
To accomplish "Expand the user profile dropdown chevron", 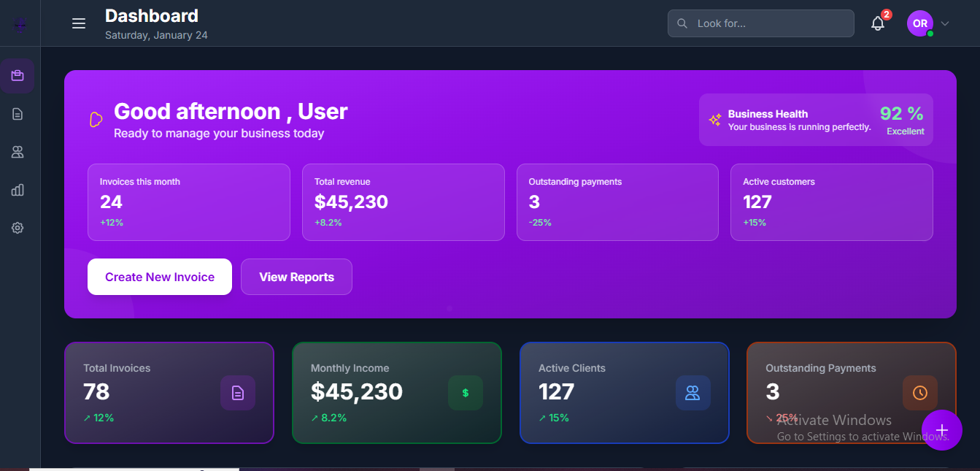I will coord(945,23).
